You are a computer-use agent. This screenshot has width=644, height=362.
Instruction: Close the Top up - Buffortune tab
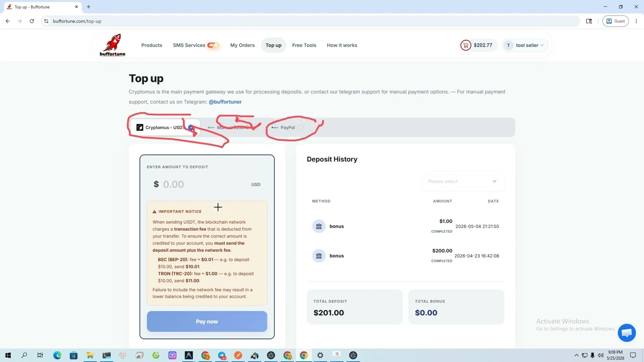77,7
